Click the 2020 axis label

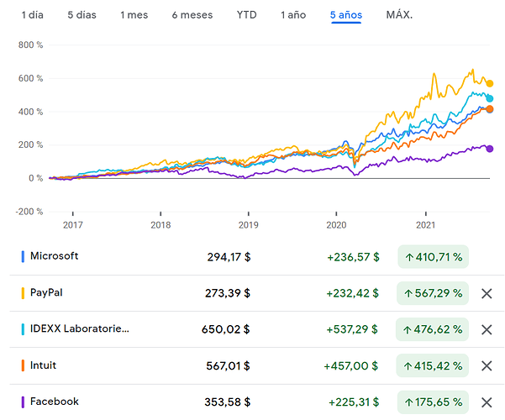click(336, 225)
